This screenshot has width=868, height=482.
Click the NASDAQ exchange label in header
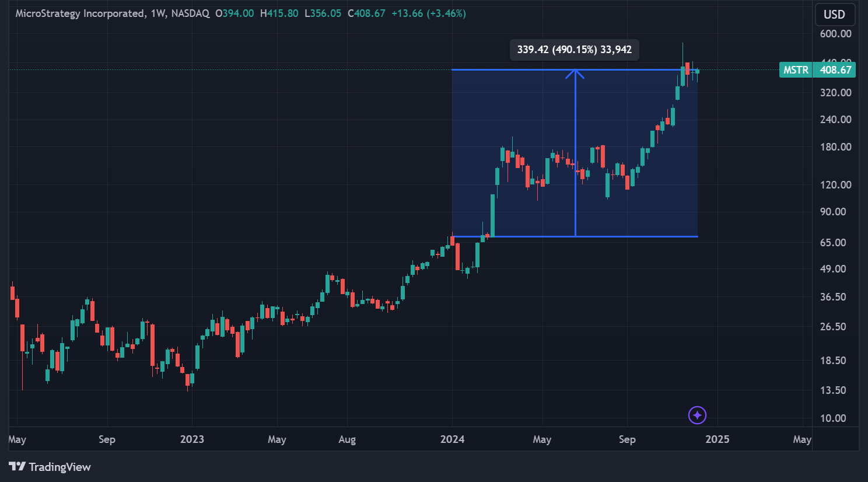tap(190, 13)
